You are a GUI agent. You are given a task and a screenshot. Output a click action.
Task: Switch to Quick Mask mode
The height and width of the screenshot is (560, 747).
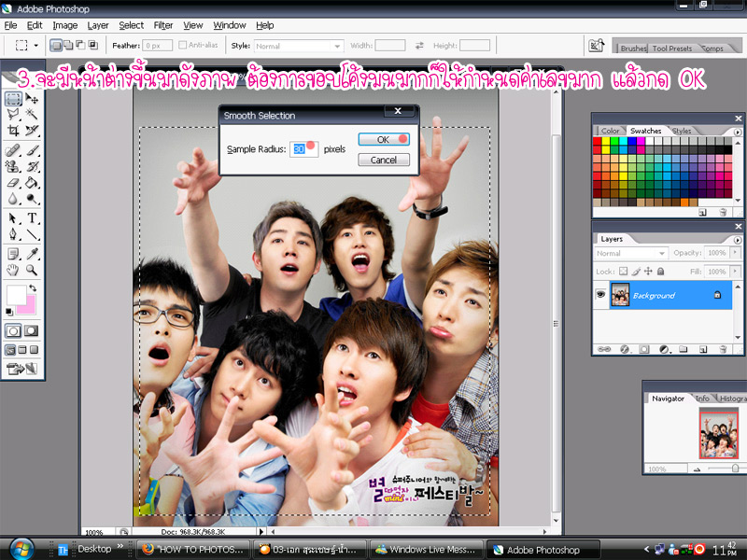click(x=33, y=330)
